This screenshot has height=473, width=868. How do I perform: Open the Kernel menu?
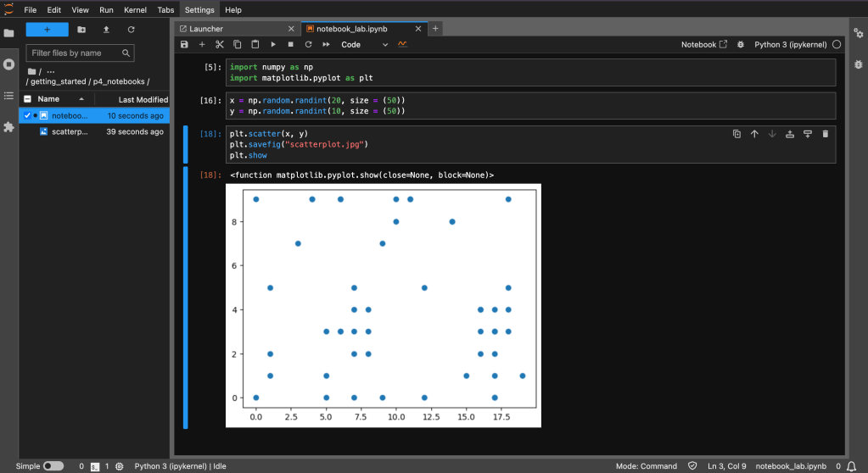pyautogui.click(x=135, y=9)
